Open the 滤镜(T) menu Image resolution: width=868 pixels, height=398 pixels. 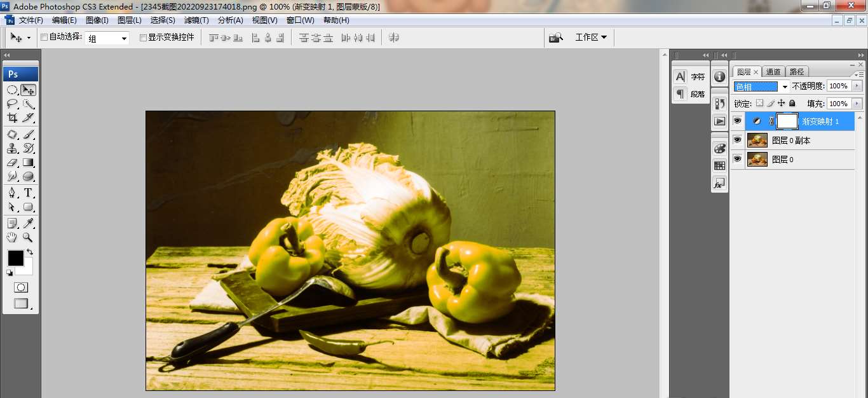(x=197, y=20)
